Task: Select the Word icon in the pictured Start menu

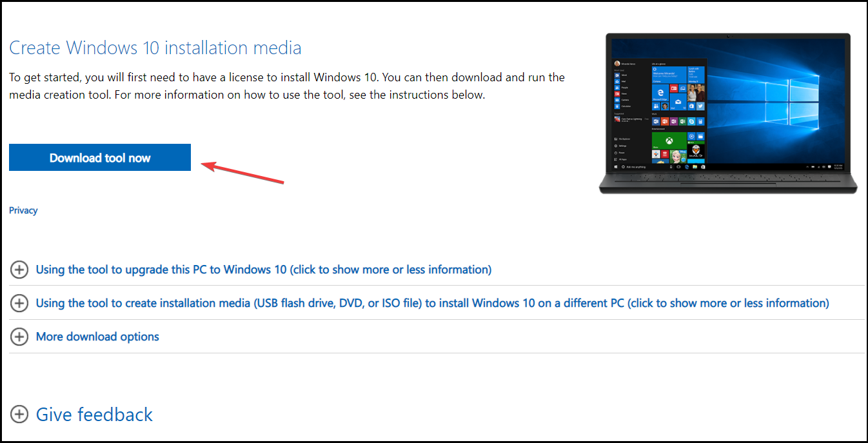Action: click(x=617, y=75)
